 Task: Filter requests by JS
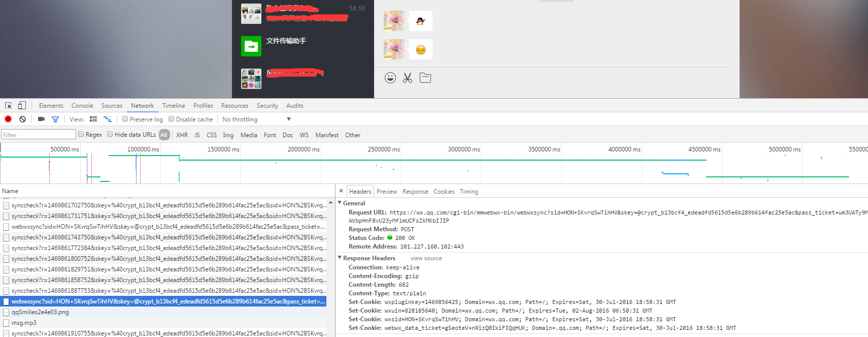coord(197,135)
